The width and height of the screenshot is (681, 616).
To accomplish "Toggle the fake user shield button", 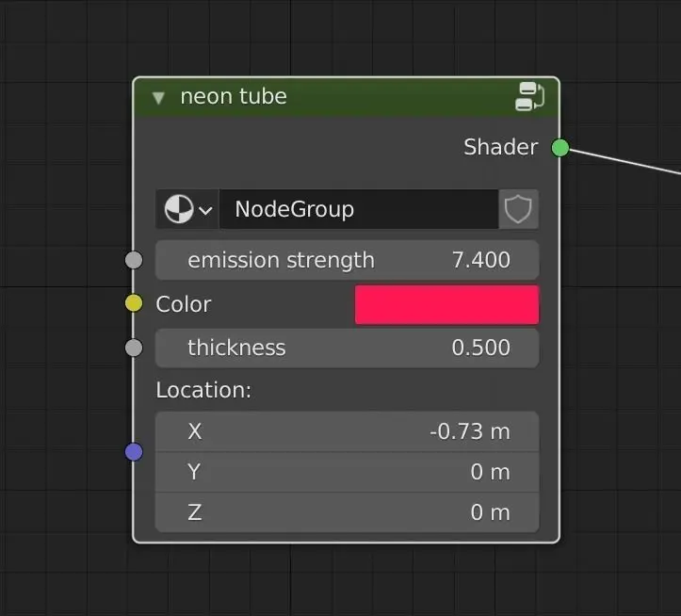I will 518,209.
